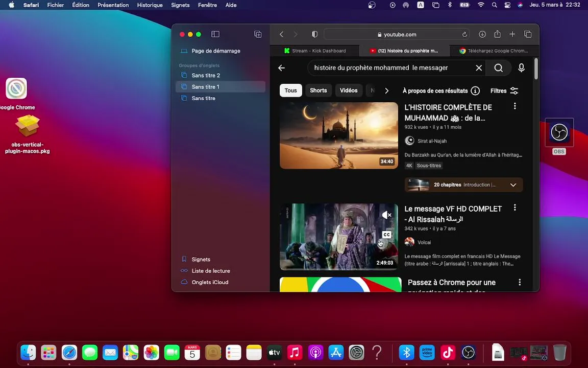Open the Filtres search filters

tap(504, 90)
